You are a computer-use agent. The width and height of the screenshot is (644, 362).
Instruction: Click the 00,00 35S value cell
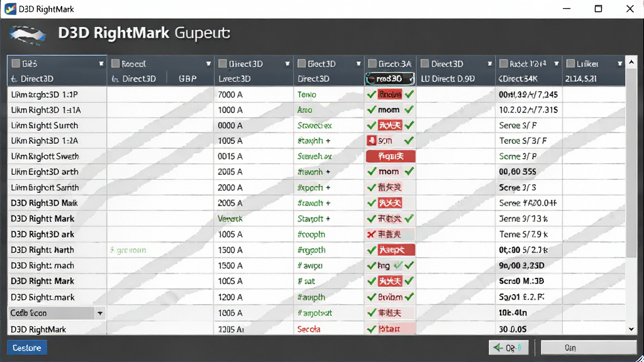pyautogui.click(x=518, y=172)
